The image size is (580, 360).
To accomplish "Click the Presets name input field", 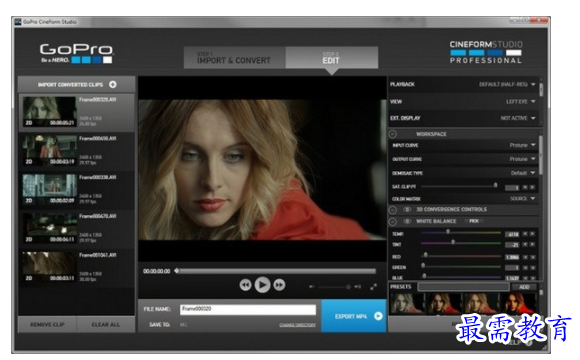I will [x=463, y=287].
